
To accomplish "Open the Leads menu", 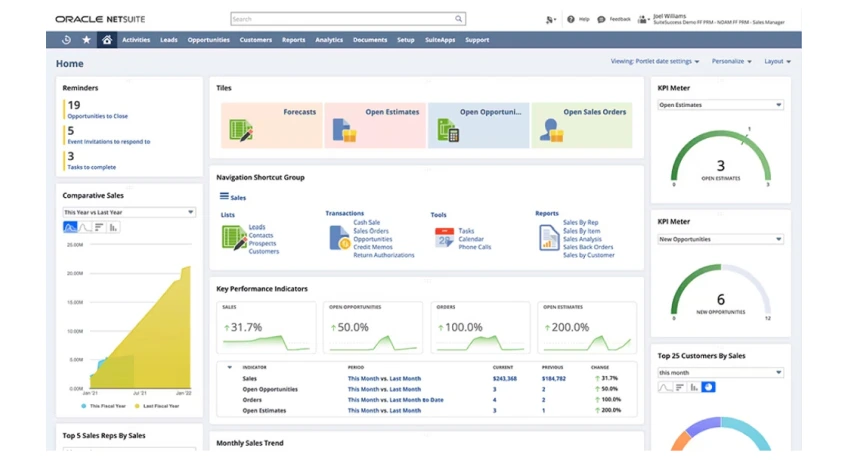I will 169,40.
